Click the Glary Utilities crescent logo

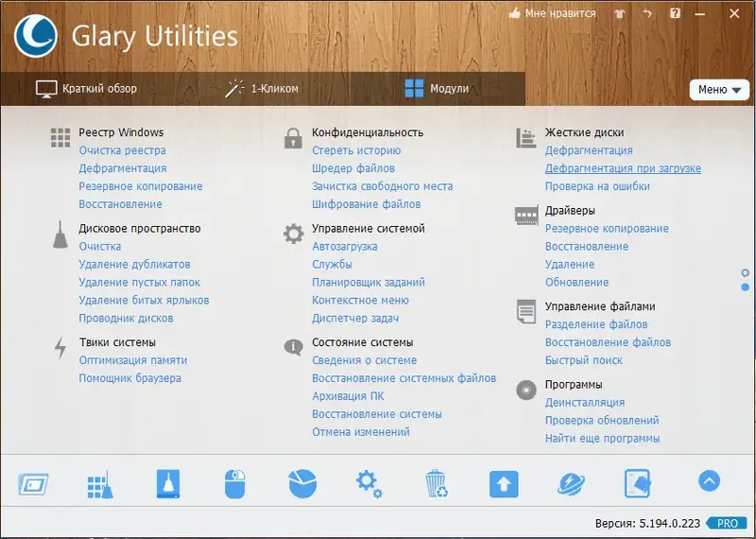(36, 36)
